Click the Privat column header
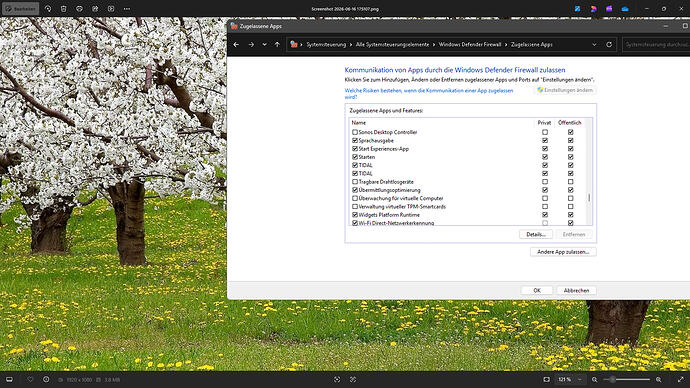The width and height of the screenshot is (690, 388). (x=544, y=123)
